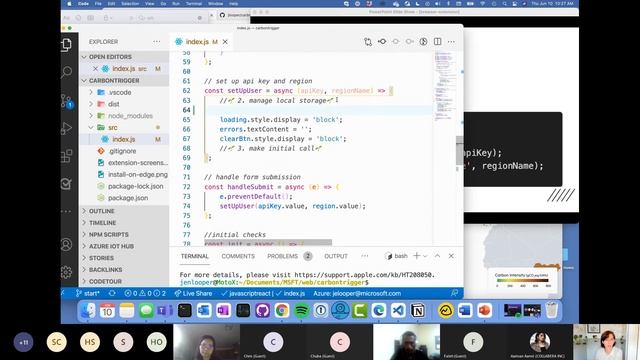Image resolution: width=640 pixels, height=360 pixels.
Task: Expand the NPM SCRIPTS section
Action: [x=124, y=235]
